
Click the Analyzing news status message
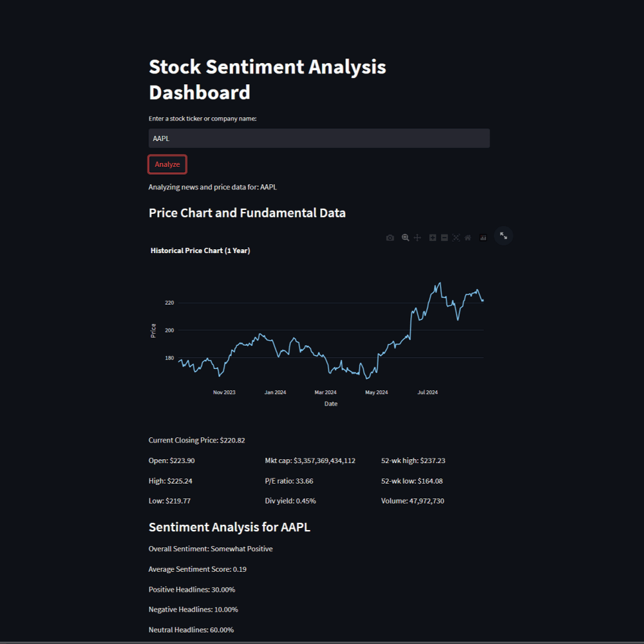tap(213, 187)
